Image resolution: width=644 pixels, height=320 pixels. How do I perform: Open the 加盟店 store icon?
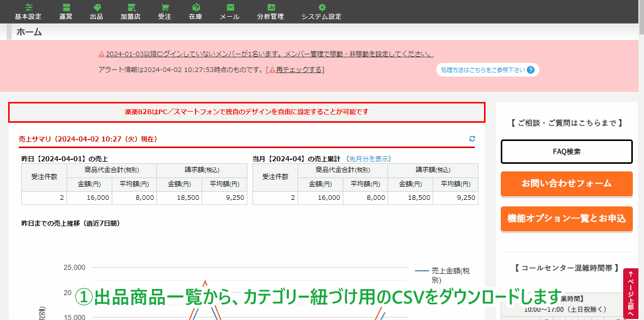131,8
